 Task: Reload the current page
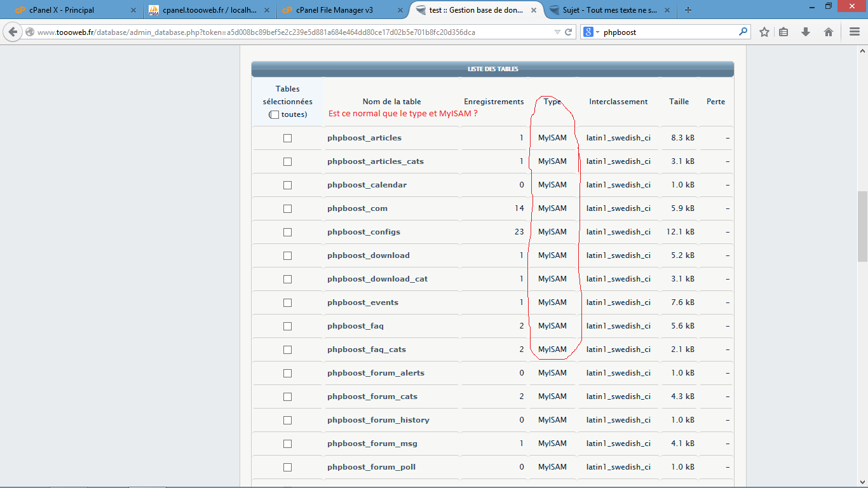coord(569,32)
